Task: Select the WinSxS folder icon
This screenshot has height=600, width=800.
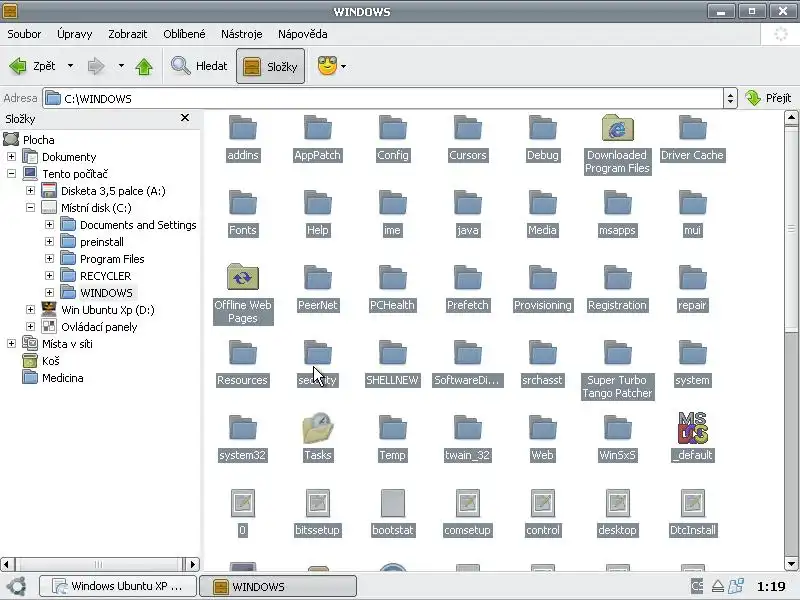Action: [x=617, y=428]
